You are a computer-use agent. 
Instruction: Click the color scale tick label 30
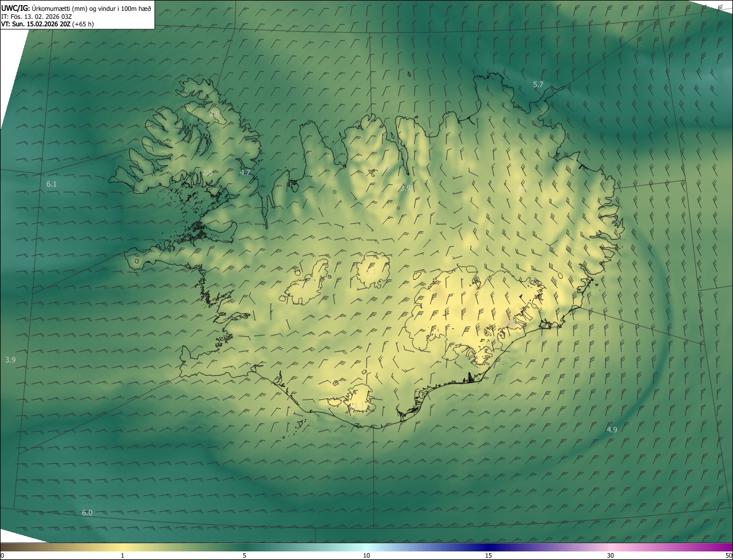pos(610,555)
